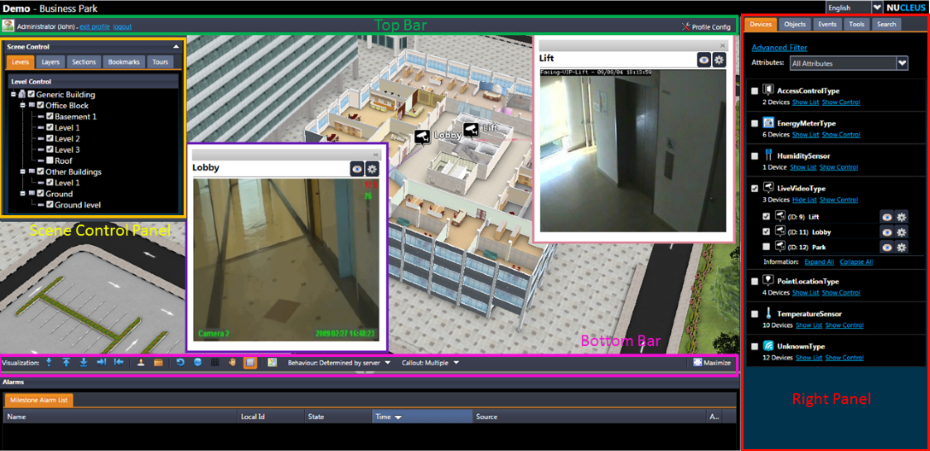Open the Objects tab in right panel
930x451 pixels.
(x=794, y=24)
